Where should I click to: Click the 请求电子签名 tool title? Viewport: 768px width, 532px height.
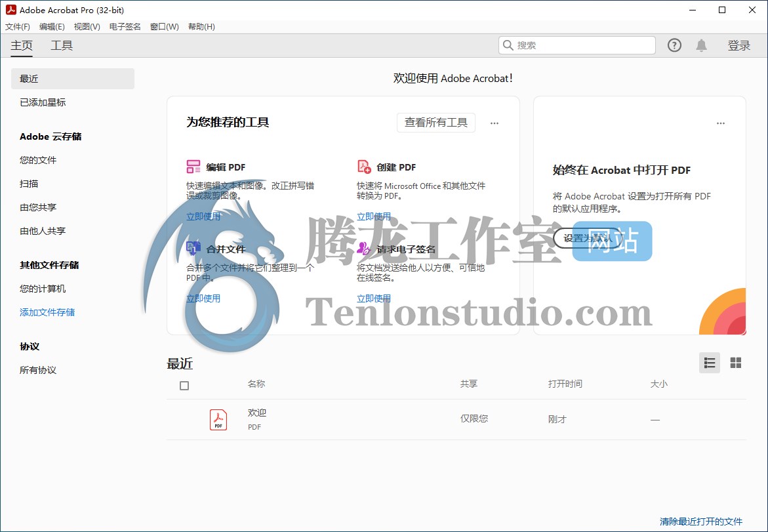coord(406,249)
